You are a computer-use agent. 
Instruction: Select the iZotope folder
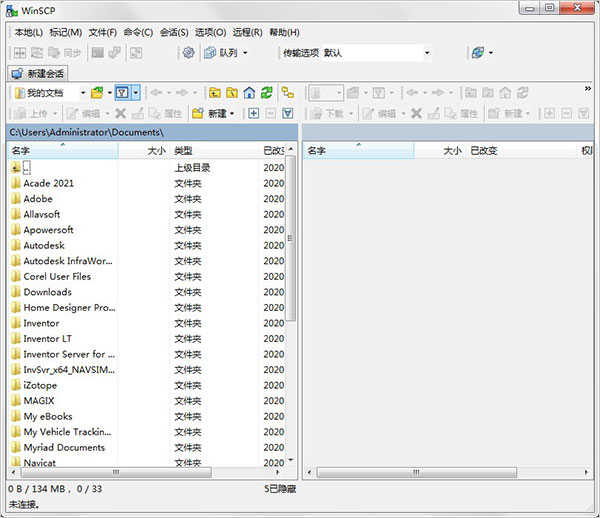[x=146, y=385]
